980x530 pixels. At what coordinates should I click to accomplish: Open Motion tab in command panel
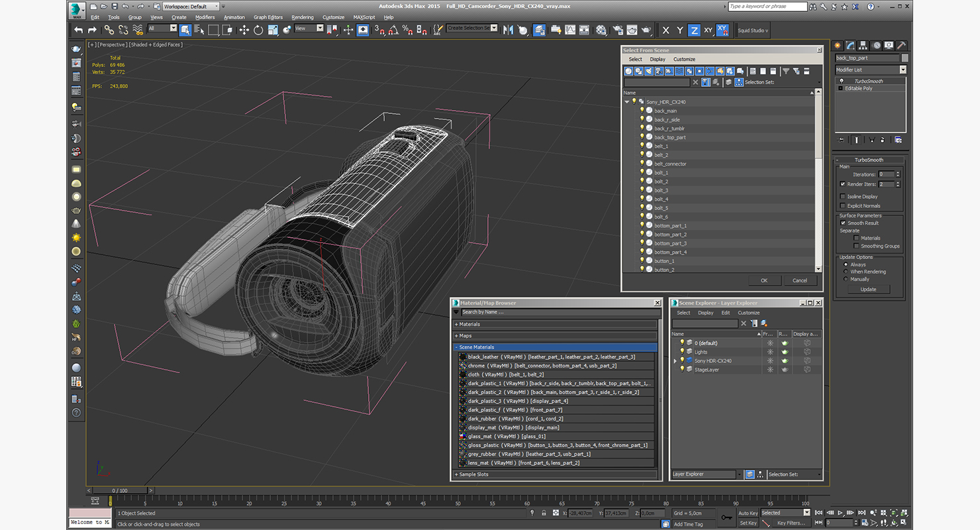(877, 45)
